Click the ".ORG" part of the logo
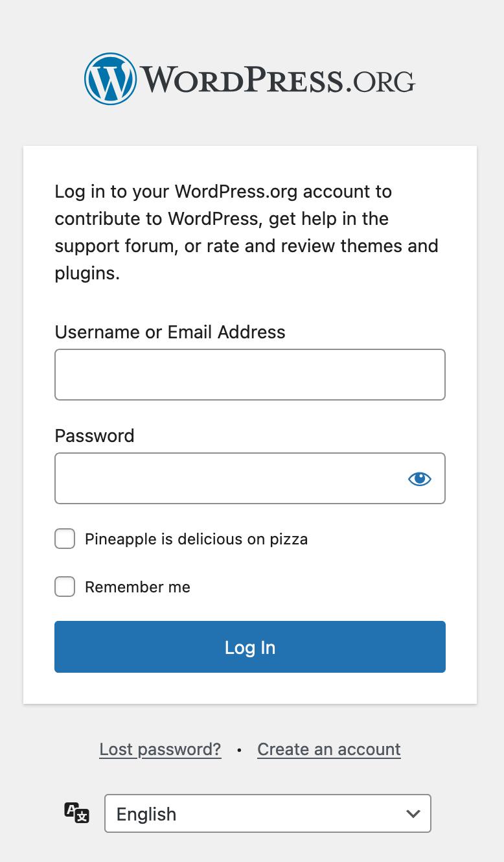This screenshot has width=504, height=862. [x=380, y=82]
